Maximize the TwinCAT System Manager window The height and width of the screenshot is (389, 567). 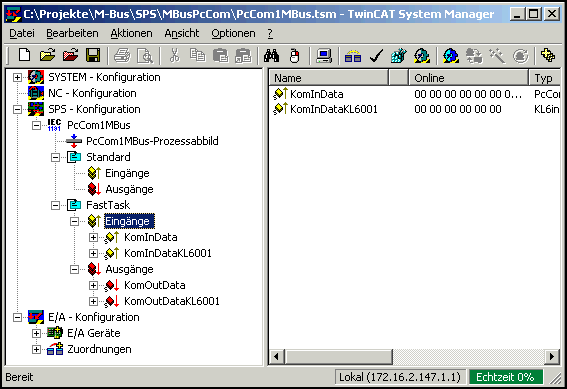click(534, 14)
